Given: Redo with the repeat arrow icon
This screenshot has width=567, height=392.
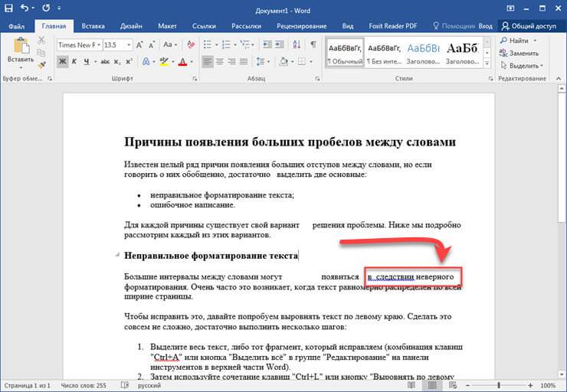Looking at the screenshot, I should click(x=46, y=8).
